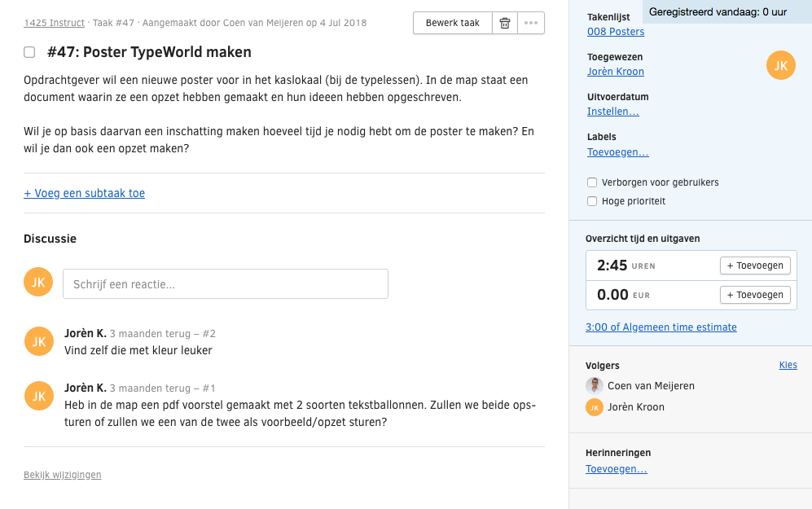
Task: Click small JK avatar in Volgers list
Action: pyautogui.click(x=594, y=407)
